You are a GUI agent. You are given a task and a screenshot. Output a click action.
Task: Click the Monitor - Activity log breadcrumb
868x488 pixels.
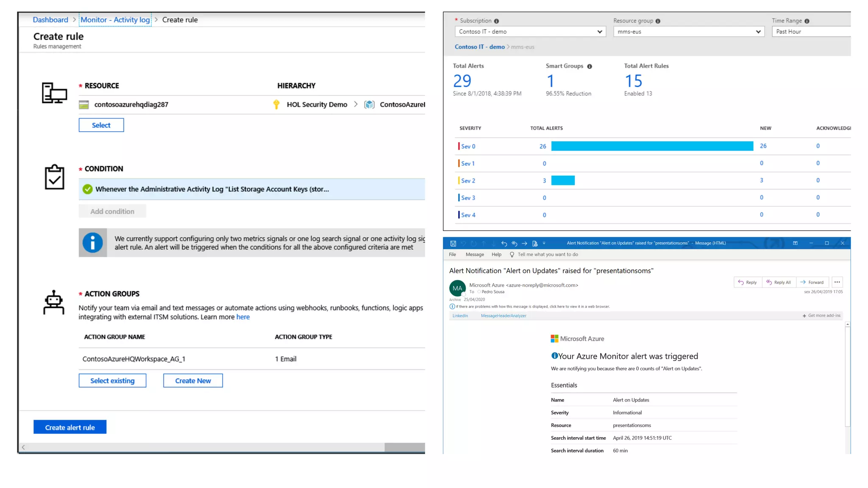(115, 20)
